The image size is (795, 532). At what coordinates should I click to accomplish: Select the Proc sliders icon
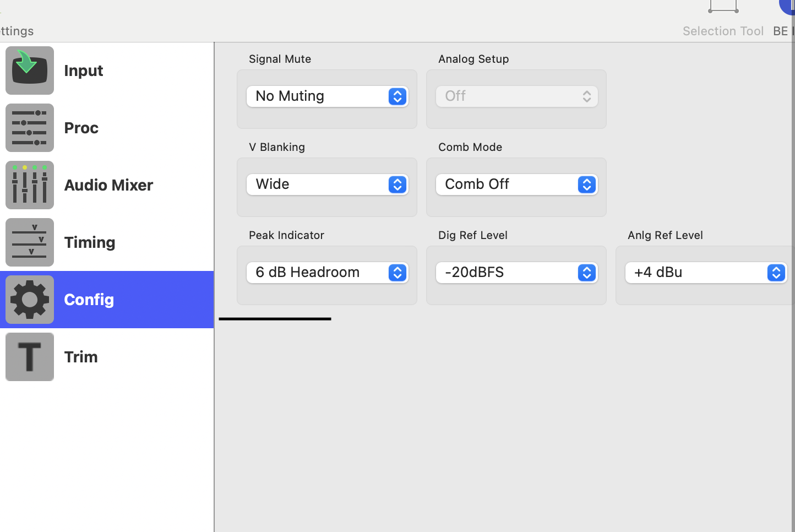click(x=30, y=128)
